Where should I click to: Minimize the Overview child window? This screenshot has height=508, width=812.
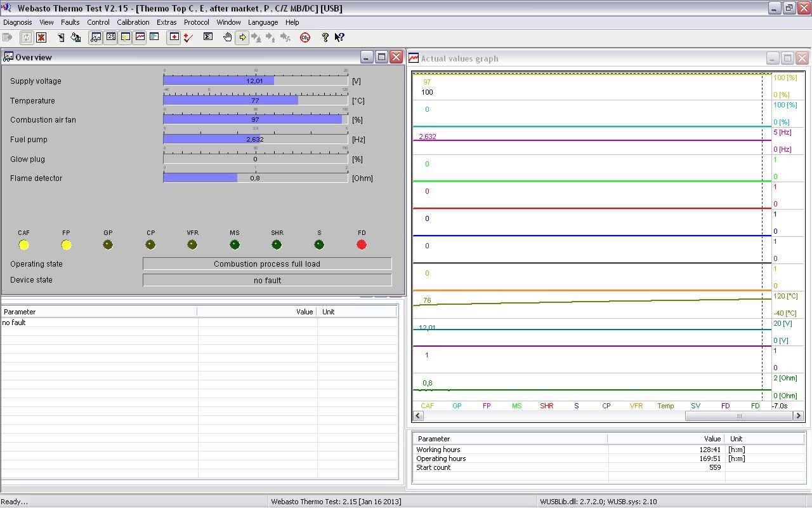[x=367, y=57]
